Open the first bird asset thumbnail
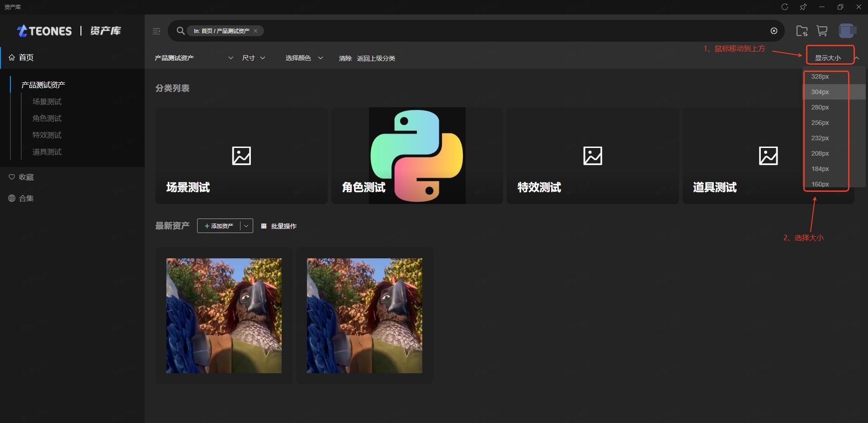This screenshot has height=423, width=868. pyautogui.click(x=224, y=316)
